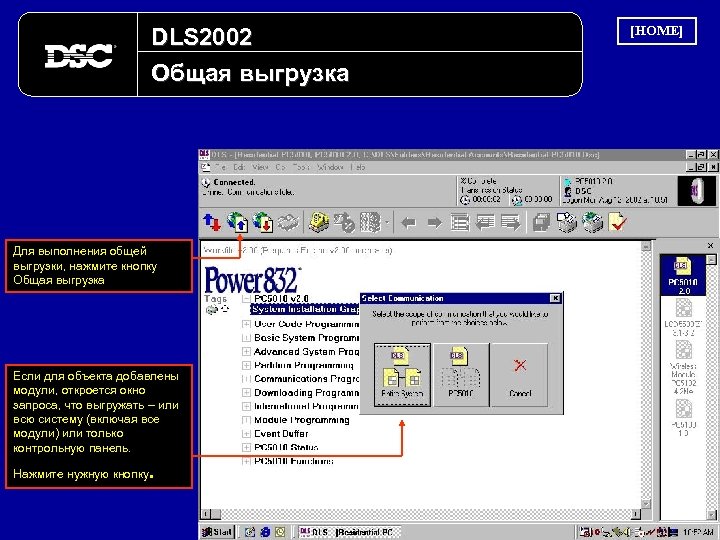The height and width of the screenshot is (540, 720).
Task: Expand the Event Buffer node
Action: pos(246,433)
